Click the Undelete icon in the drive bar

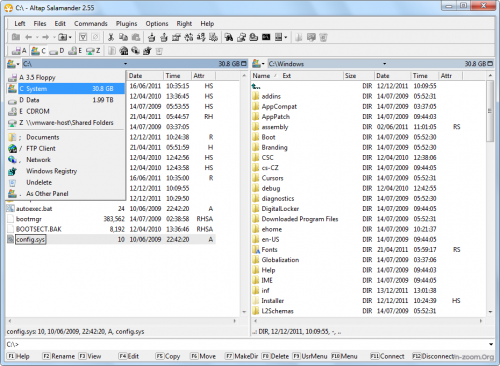coord(159,51)
